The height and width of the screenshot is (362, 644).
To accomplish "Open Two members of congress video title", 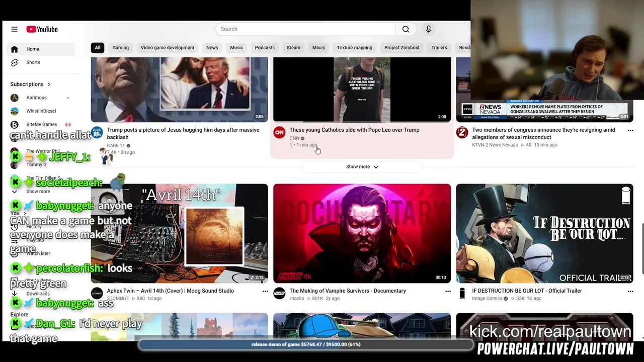I will (543, 133).
